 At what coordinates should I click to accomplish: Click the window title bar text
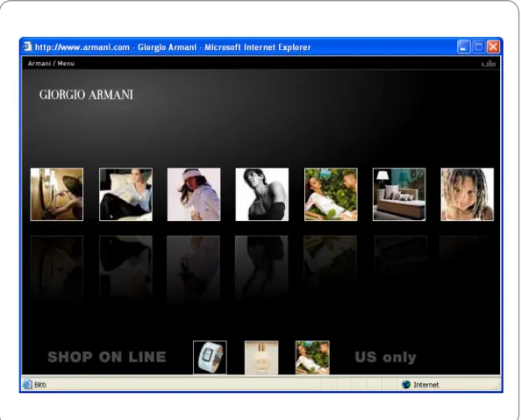click(173, 47)
